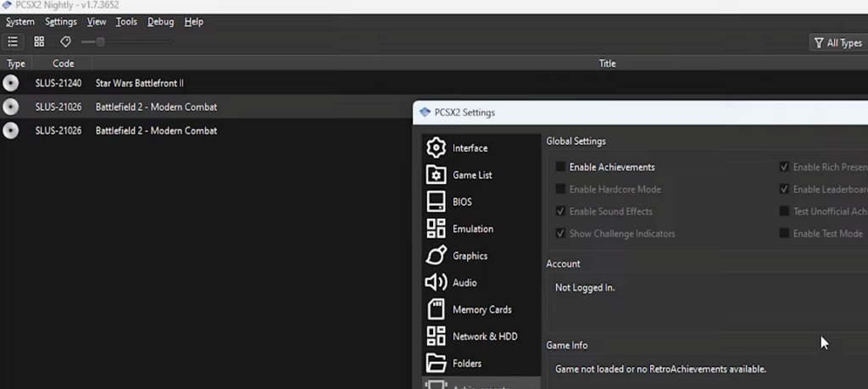This screenshot has width=868, height=389.
Task: Open the Memory Cards settings
Action: click(481, 310)
